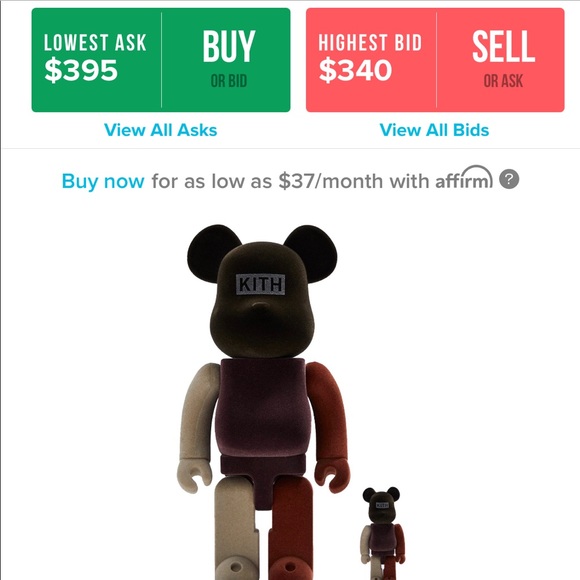
Task: Click the large bear's black right ear
Action: 310,253
